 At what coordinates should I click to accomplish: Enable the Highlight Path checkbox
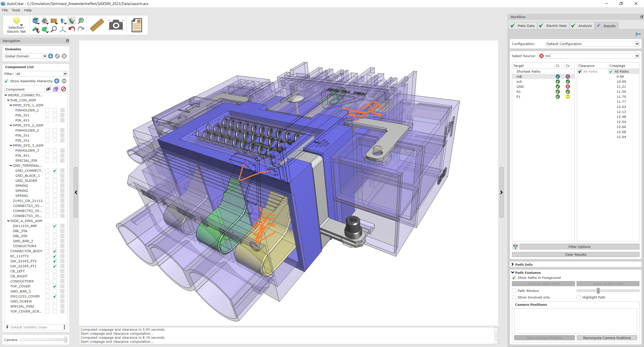click(579, 297)
